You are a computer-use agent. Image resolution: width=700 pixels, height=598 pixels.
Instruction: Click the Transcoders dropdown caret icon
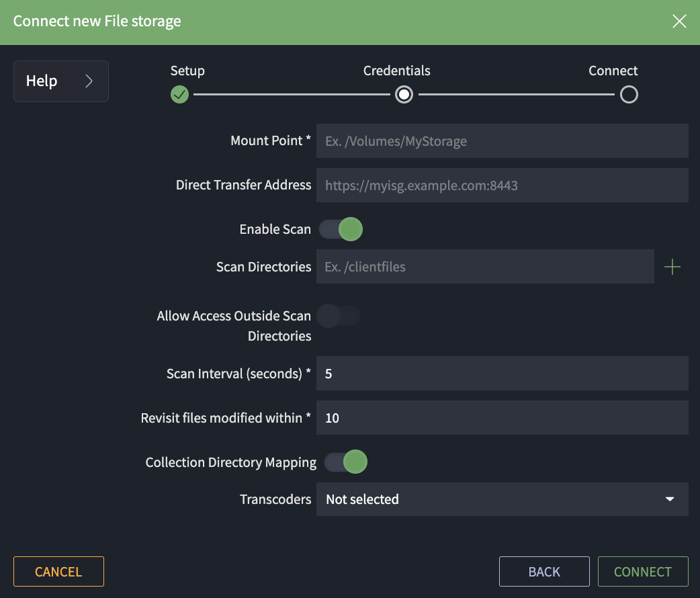point(670,499)
